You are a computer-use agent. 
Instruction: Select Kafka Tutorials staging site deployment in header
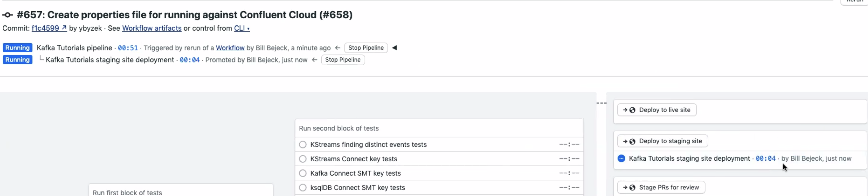[110, 60]
